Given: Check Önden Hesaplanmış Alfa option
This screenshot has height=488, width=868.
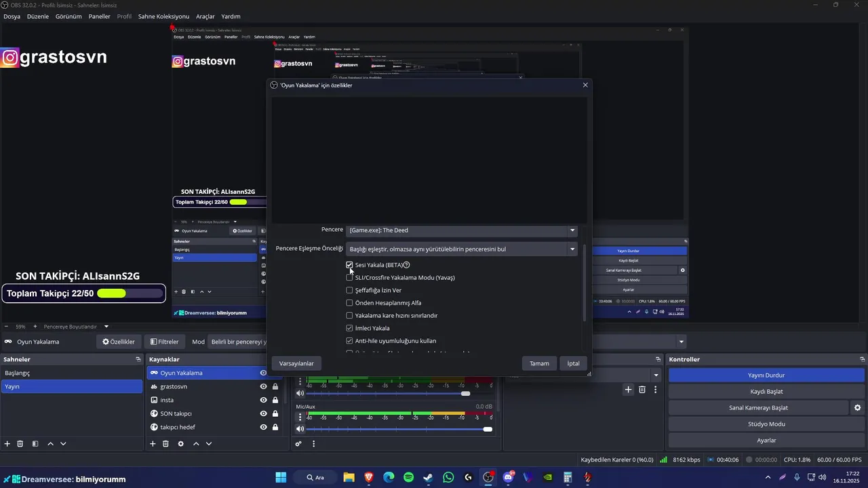Looking at the screenshot, I should [x=349, y=303].
